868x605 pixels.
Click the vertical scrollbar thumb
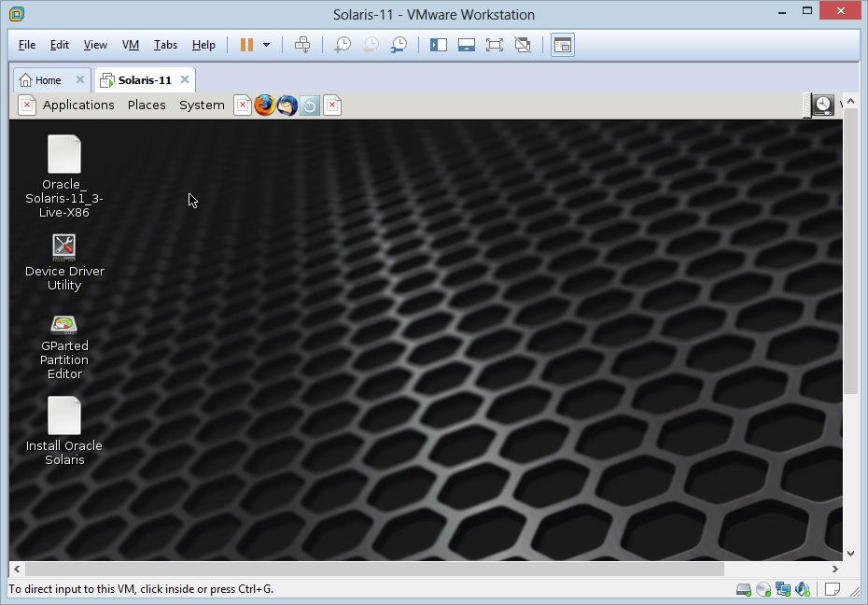point(851,251)
